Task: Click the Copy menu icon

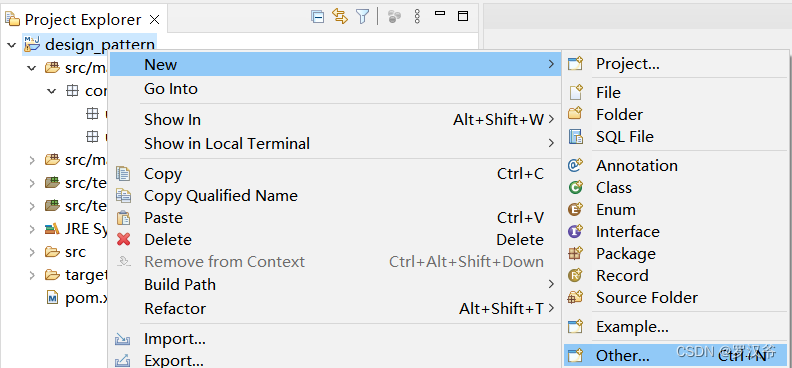Action: [x=123, y=174]
